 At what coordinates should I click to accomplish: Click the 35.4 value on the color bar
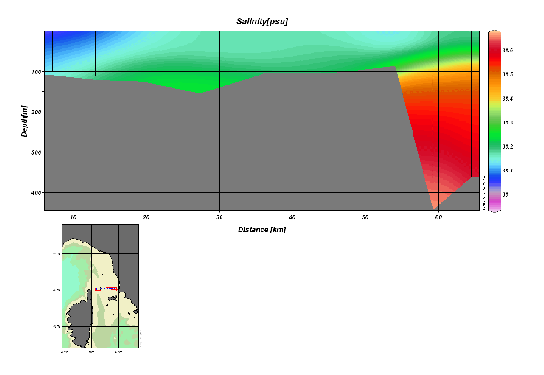[x=508, y=99]
